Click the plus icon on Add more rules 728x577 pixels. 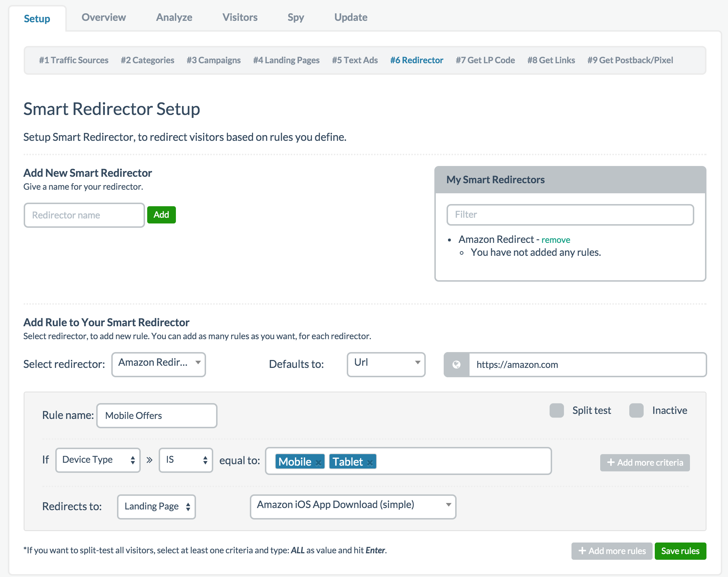(582, 551)
